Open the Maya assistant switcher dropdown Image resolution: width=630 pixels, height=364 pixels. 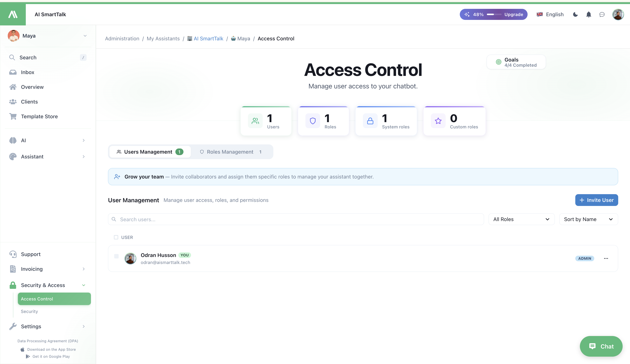(x=48, y=36)
